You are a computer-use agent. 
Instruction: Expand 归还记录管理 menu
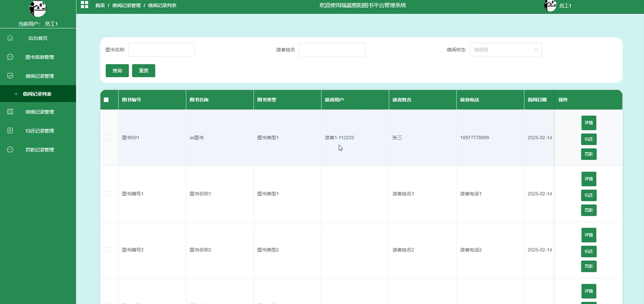tap(38, 130)
